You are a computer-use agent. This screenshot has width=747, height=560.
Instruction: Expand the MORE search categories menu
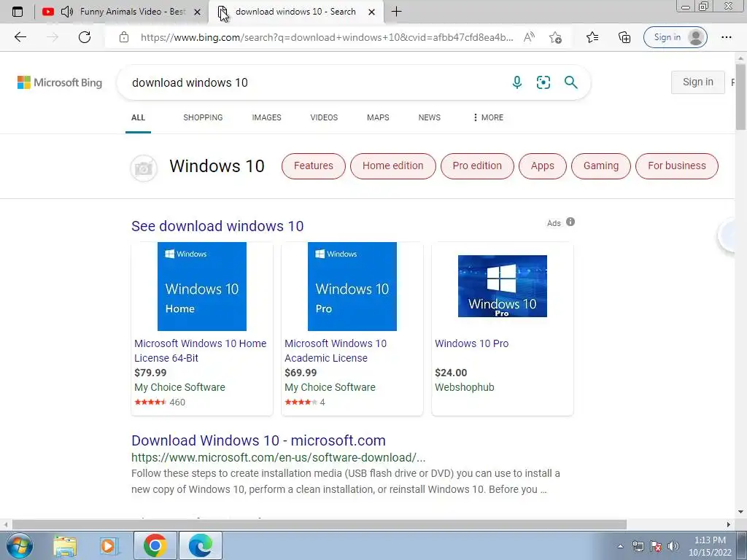pos(488,117)
